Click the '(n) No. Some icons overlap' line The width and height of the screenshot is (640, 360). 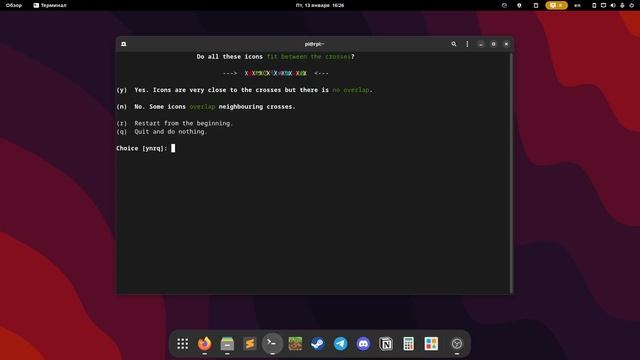(x=206, y=107)
